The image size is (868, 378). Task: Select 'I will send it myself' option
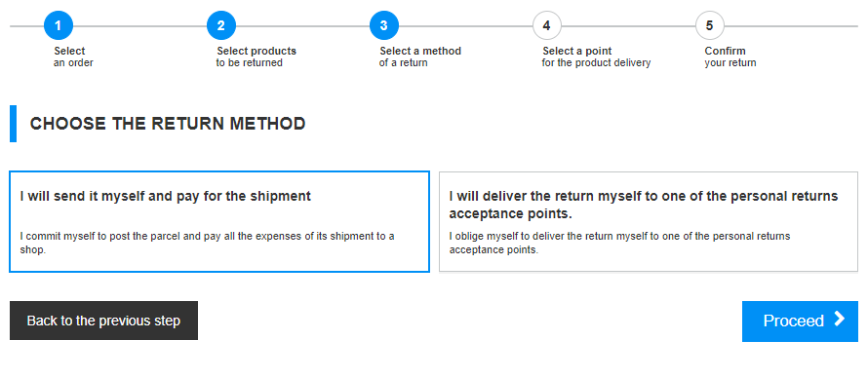click(x=219, y=221)
